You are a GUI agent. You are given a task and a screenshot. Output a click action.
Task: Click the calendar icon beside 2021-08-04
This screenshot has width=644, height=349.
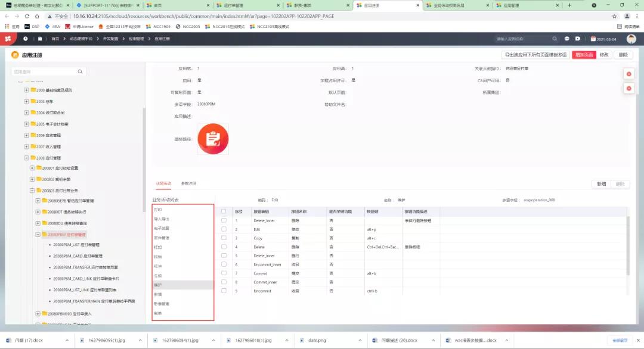[593, 39]
